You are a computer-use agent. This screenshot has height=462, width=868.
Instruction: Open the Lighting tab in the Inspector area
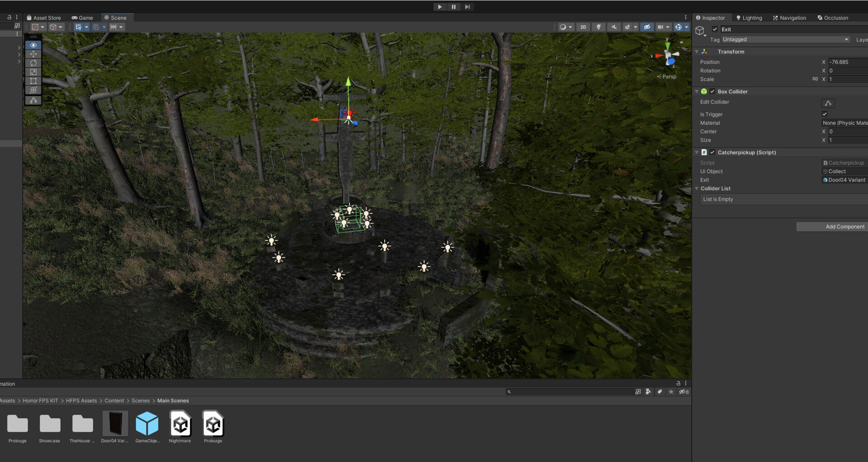(x=749, y=18)
